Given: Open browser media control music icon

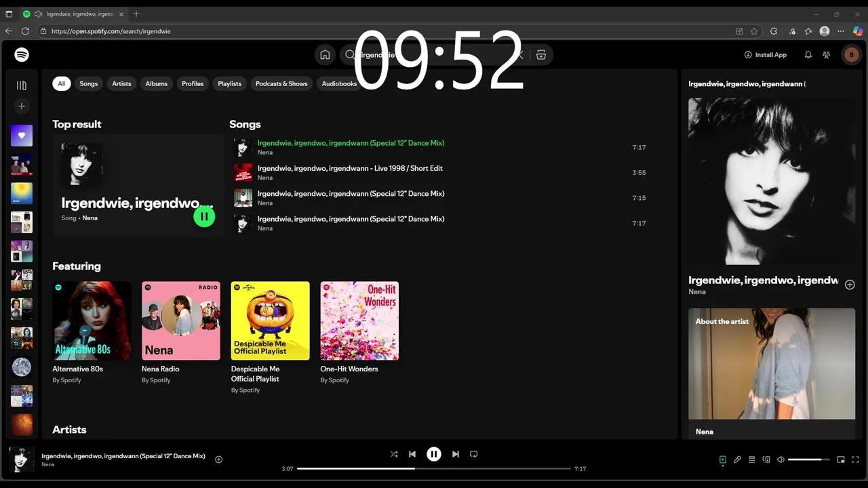Looking at the screenshot, I should 792,31.
